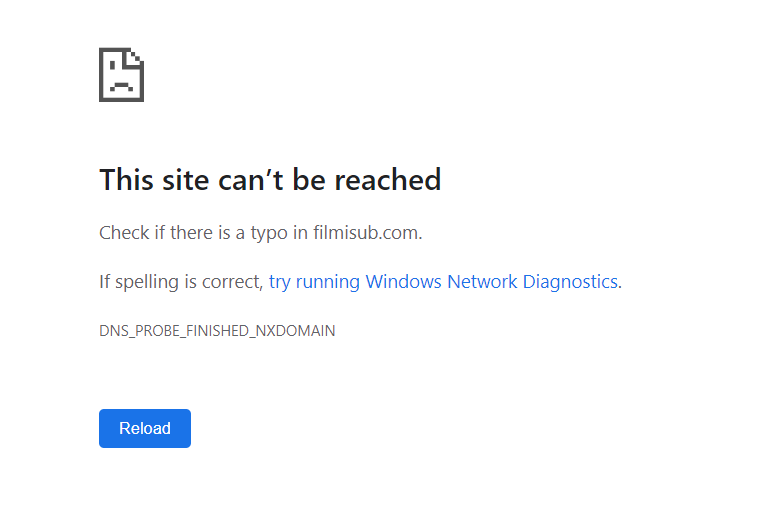
Task: Click the sad page error icon
Action: tap(121, 75)
